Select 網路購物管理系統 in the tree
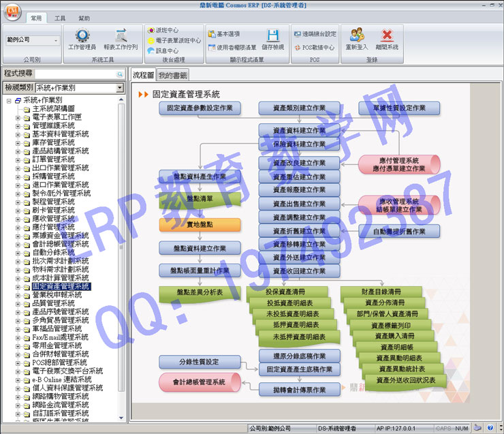The height and width of the screenshot is (434, 504). tap(61, 397)
